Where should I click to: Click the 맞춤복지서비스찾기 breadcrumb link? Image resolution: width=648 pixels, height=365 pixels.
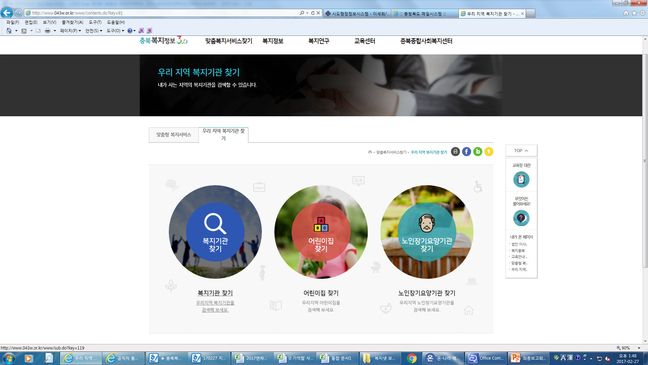tap(391, 152)
